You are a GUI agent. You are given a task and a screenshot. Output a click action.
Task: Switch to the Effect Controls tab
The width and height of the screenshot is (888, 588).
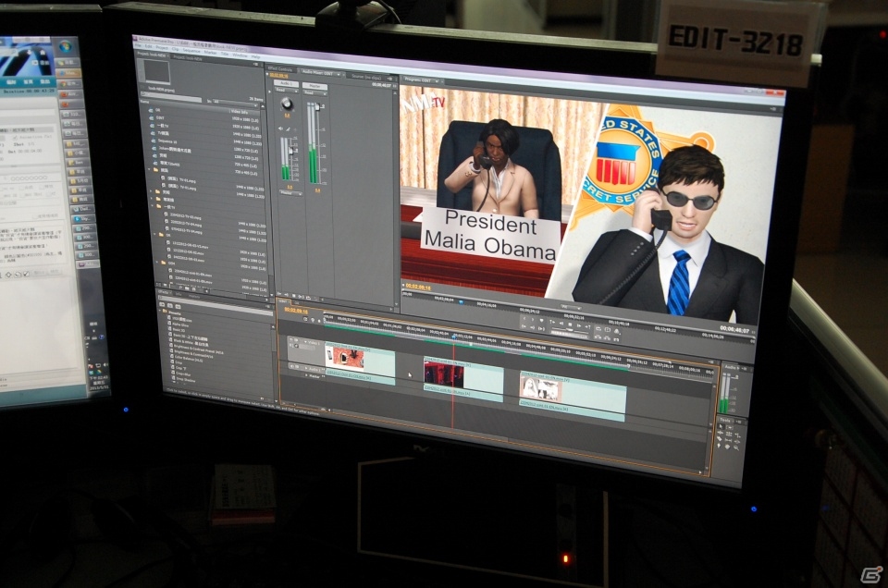279,69
